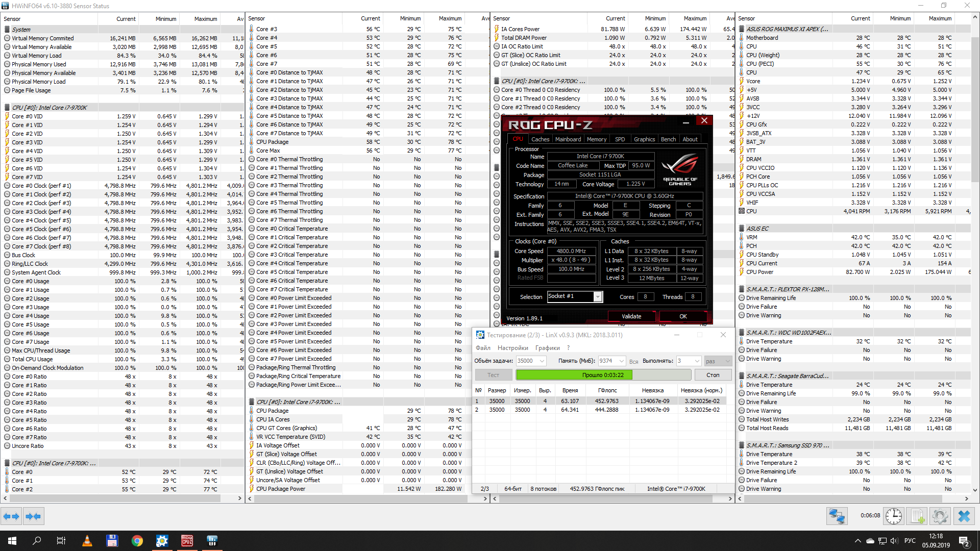Switch to the Mainboard tab in CPU-Z
The image size is (980, 551).
(x=568, y=139)
